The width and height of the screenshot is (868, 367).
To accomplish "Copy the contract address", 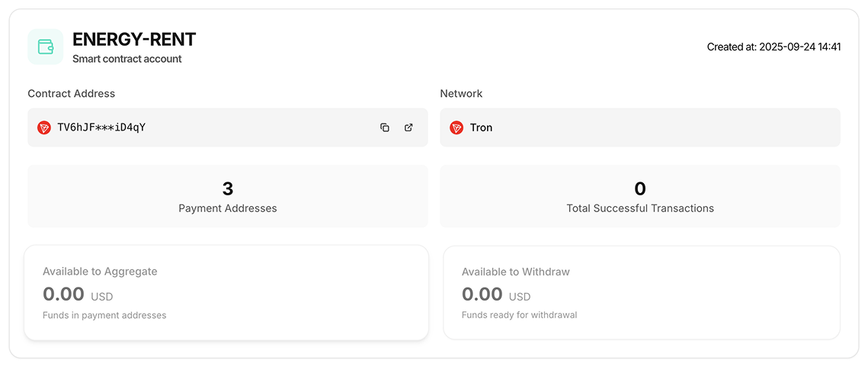I will (385, 127).
